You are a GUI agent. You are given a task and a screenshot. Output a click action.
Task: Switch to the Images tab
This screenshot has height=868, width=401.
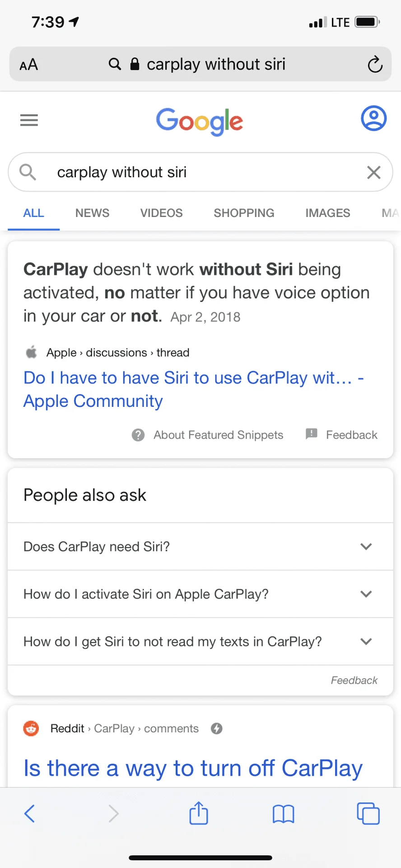[x=327, y=213]
